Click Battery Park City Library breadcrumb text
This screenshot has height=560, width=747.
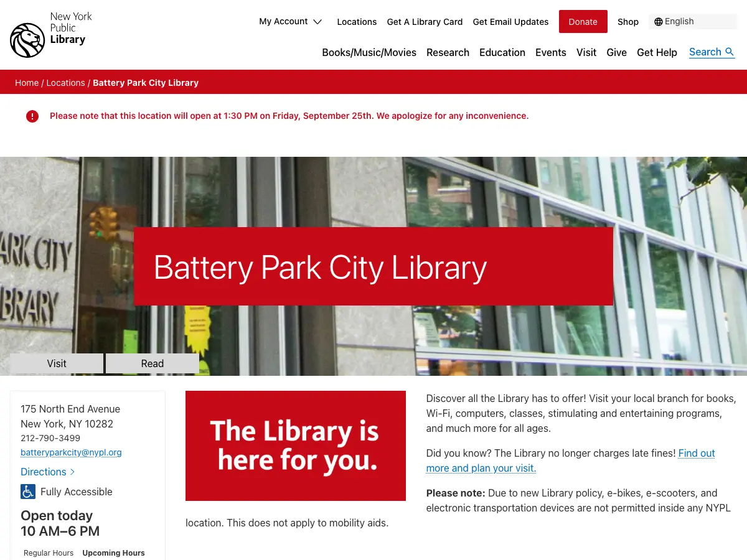[146, 83]
